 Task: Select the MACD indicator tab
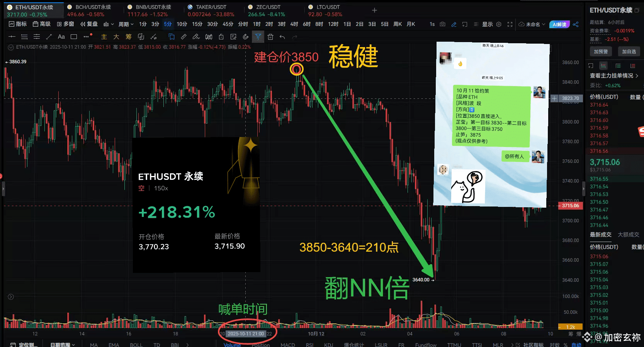pos(288,344)
